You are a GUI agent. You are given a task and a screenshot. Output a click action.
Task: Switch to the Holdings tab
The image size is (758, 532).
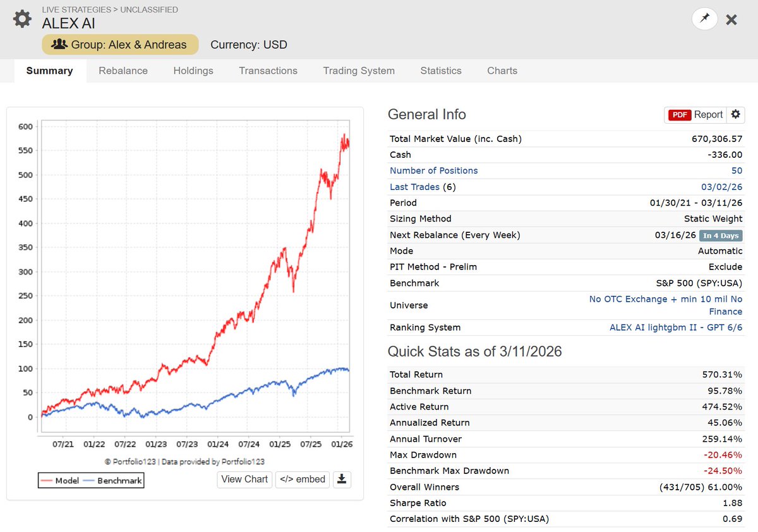click(193, 71)
